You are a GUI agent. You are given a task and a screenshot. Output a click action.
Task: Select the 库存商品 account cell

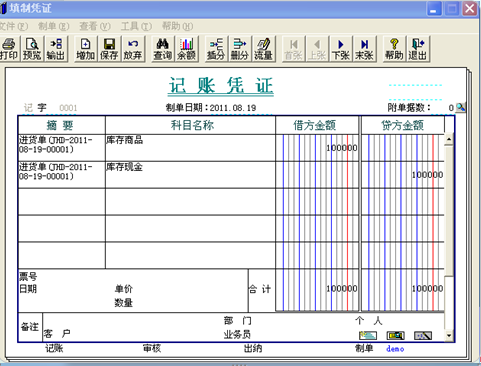coord(190,148)
